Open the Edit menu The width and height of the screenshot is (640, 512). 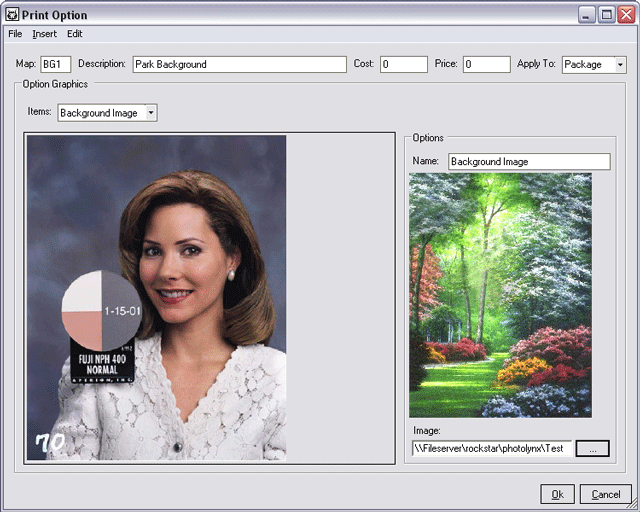75,34
